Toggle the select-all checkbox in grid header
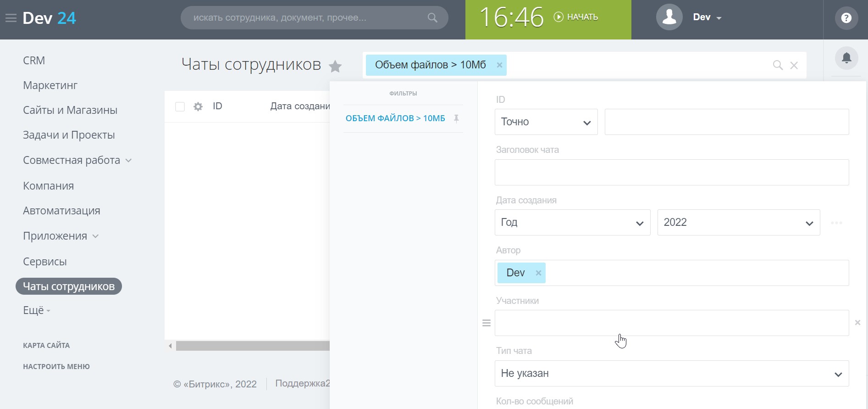The image size is (868, 409). 180,106
